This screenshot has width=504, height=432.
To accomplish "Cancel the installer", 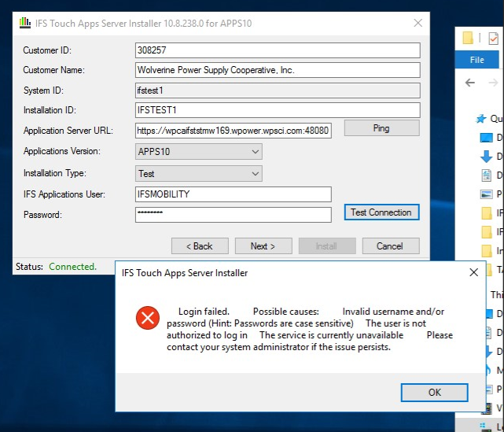I will (391, 246).
